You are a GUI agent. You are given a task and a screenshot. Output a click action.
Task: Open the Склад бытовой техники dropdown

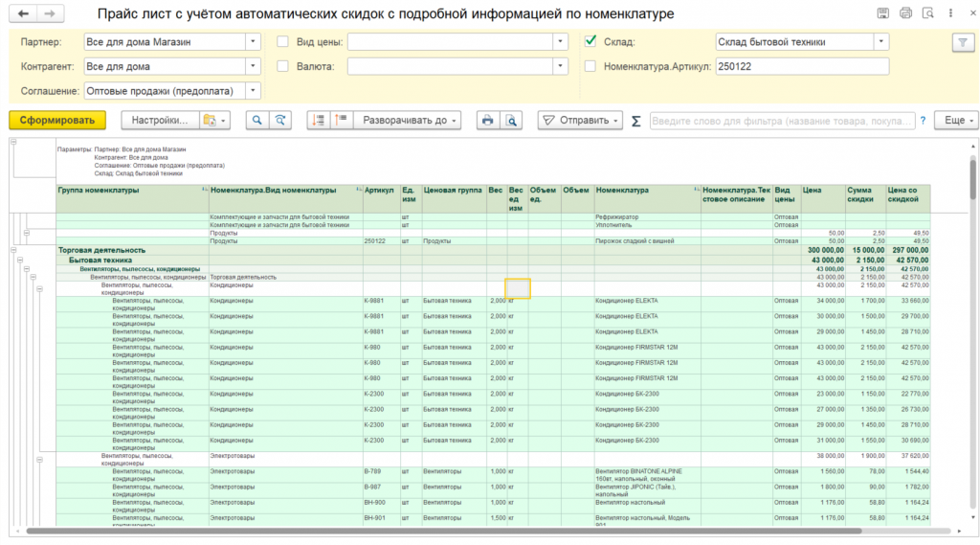click(880, 42)
